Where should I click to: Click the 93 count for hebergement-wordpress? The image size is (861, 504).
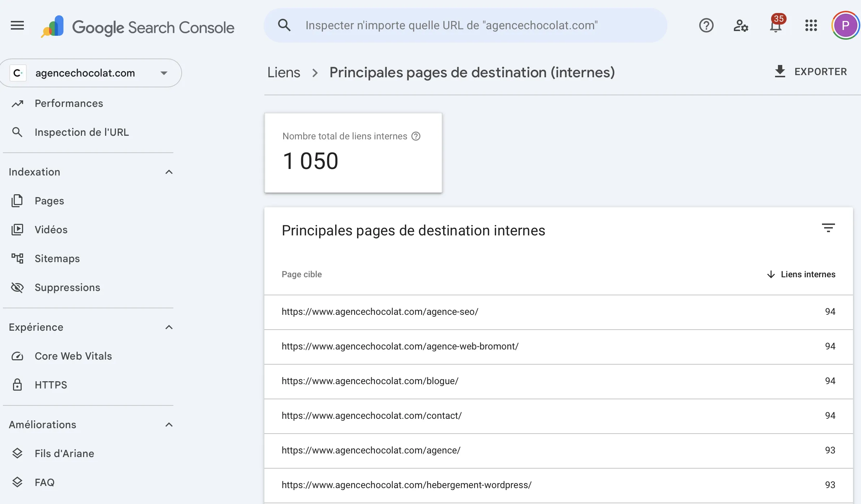pyautogui.click(x=830, y=485)
